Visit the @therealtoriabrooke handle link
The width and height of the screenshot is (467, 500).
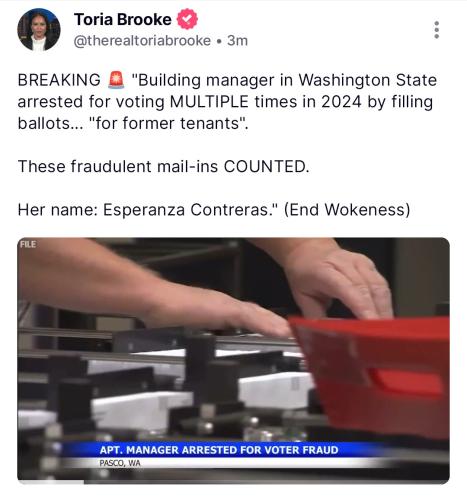pos(142,41)
